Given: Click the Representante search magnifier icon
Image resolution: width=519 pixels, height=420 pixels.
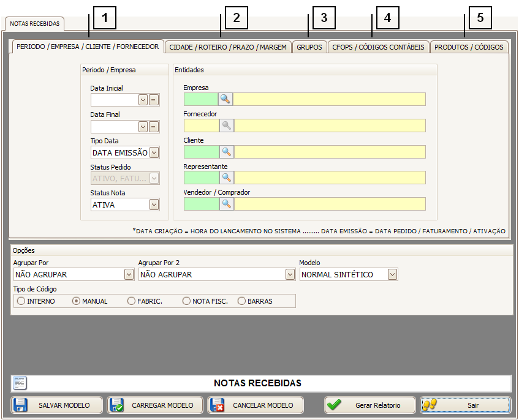Looking at the screenshot, I should point(225,178).
